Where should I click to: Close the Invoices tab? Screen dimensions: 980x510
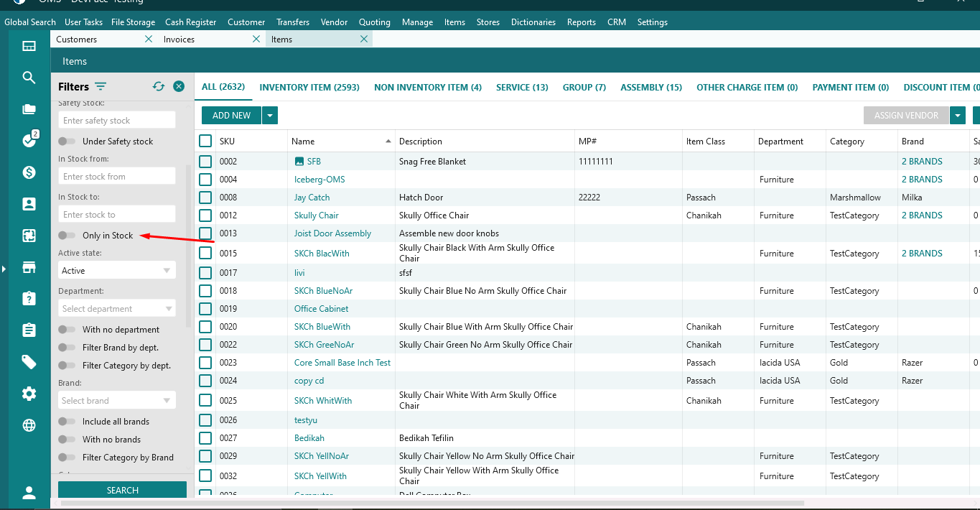pyautogui.click(x=256, y=40)
